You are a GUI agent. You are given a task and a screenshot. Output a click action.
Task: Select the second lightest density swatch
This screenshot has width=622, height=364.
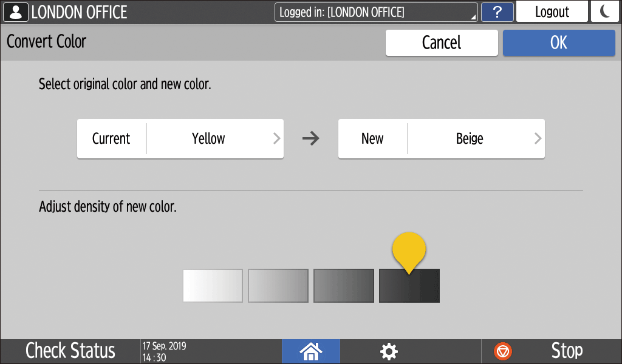(x=278, y=286)
